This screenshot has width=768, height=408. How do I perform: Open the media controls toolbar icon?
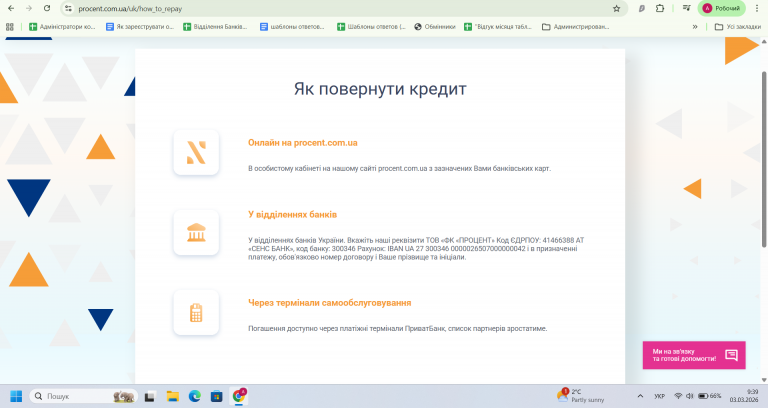(687, 8)
